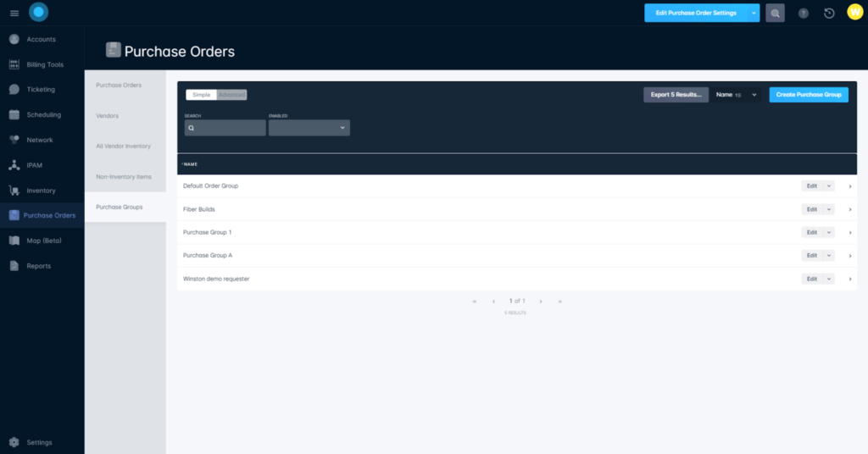
Task: Open the Enabled filter dropdown
Action: pos(309,128)
